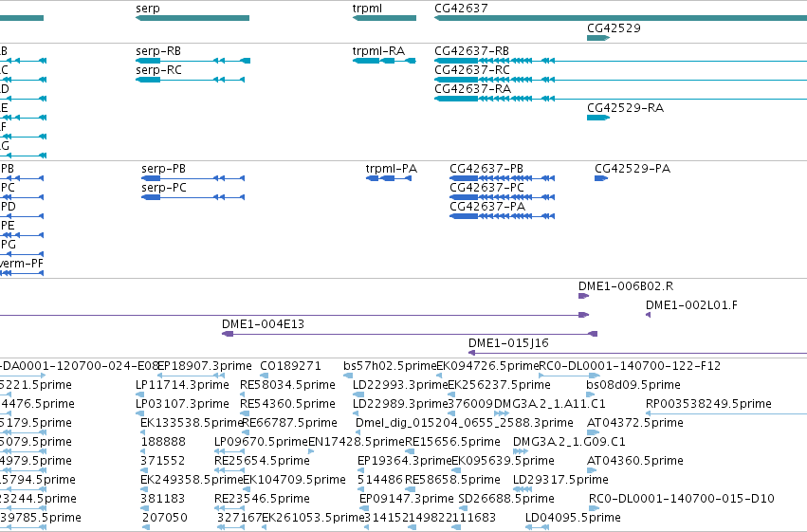Click the CG42637-RC transcript label
807x532 pixels.
472,70
